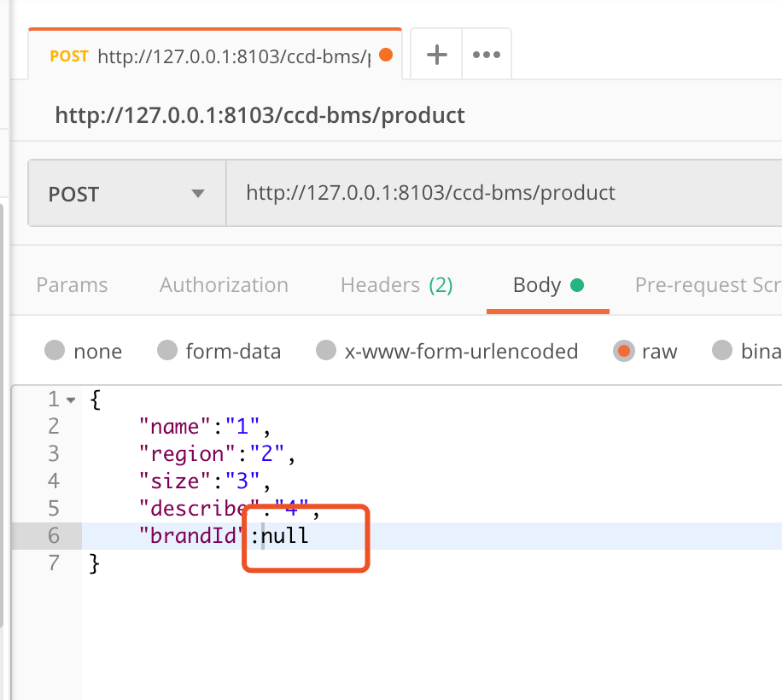Screen dimensions: 782x700
Task: Click the orange unsaved dot on request tab
Action: (x=386, y=55)
